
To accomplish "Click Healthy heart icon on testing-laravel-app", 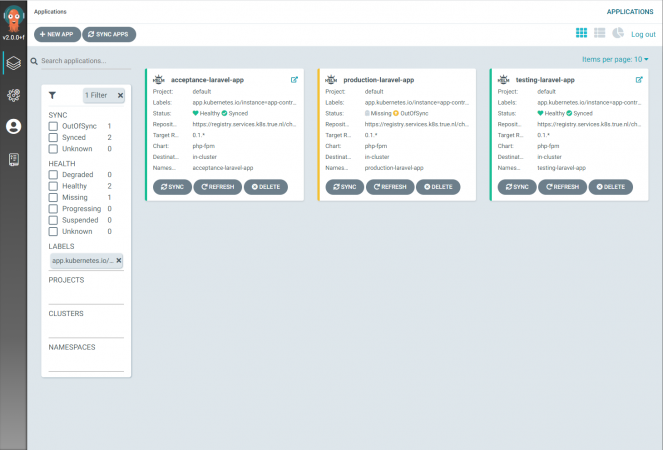I will click(540, 113).
